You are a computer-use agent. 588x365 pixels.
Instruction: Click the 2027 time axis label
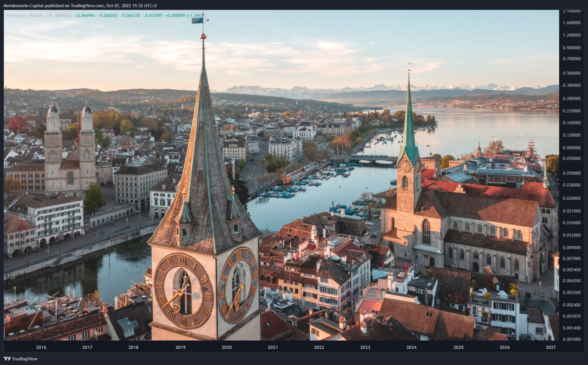coord(551,347)
